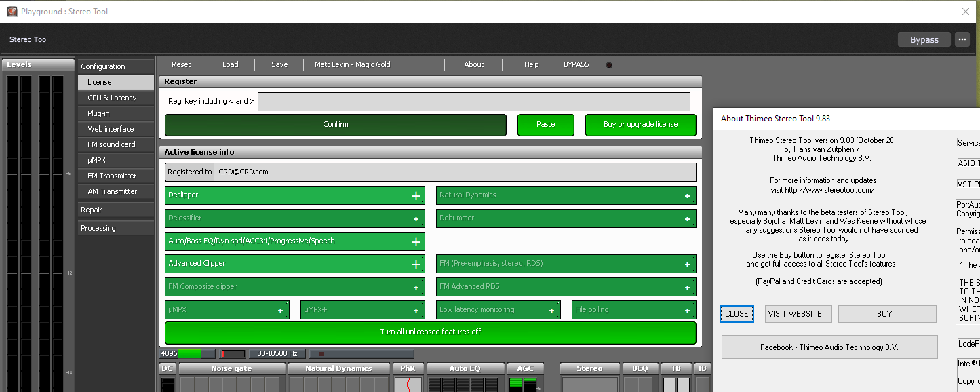Click the TB meter header

click(676, 368)
